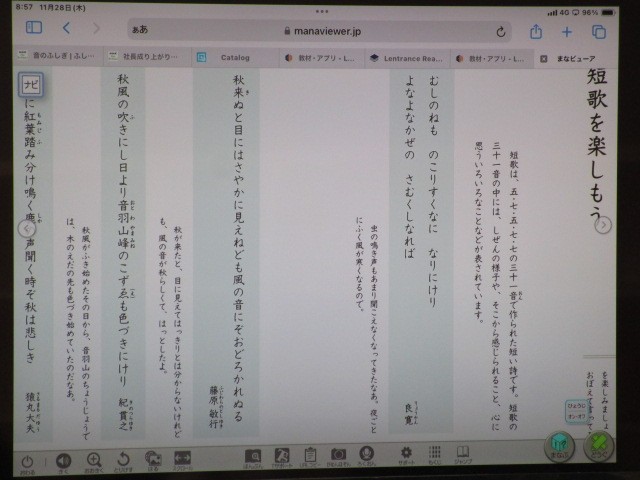Screen dimensions: 640x480
Task: Tap the ぁあ reader text-size button
Action: click(140, 29)
